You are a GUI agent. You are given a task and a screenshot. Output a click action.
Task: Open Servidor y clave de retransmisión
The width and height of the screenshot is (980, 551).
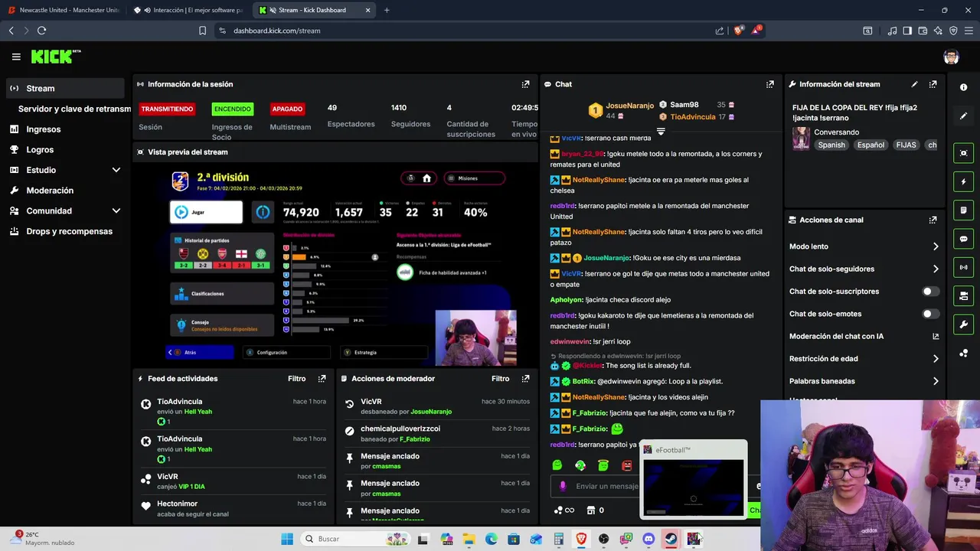point(74,109)
